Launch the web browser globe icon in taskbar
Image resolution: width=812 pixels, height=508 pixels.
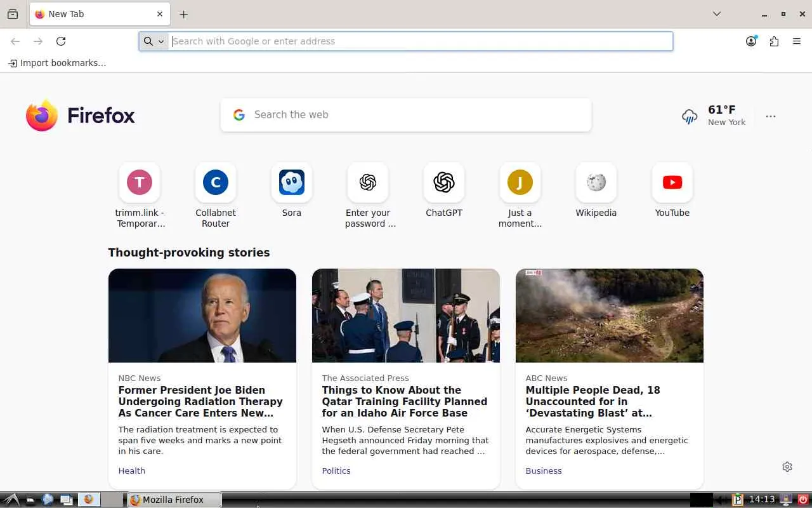click(48, 500)
